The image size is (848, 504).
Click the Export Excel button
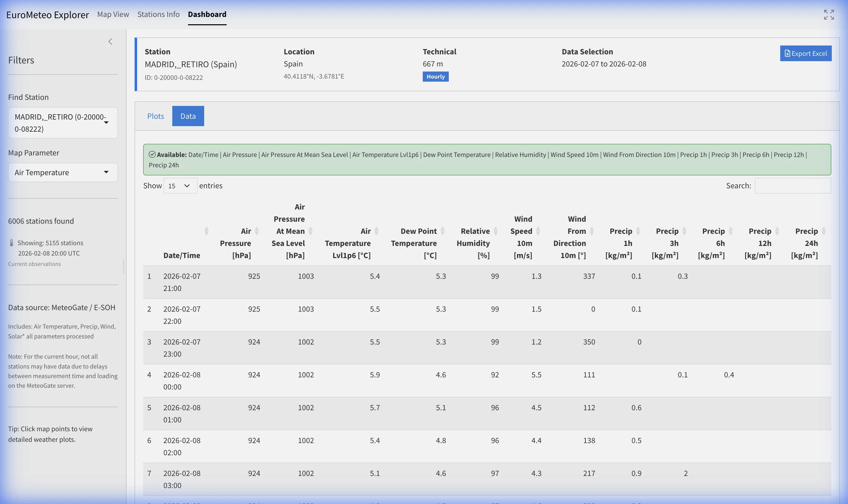pos(805,53)
